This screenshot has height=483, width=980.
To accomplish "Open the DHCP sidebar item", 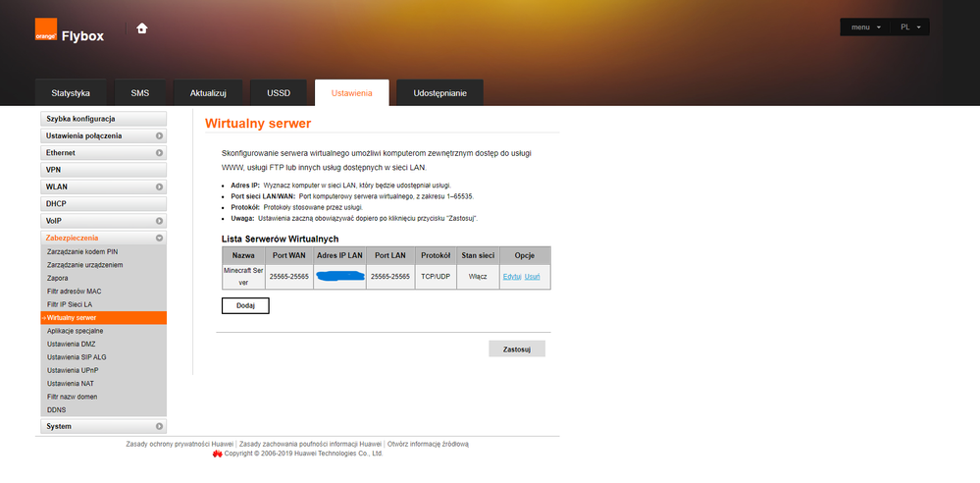I will point(104,204).
